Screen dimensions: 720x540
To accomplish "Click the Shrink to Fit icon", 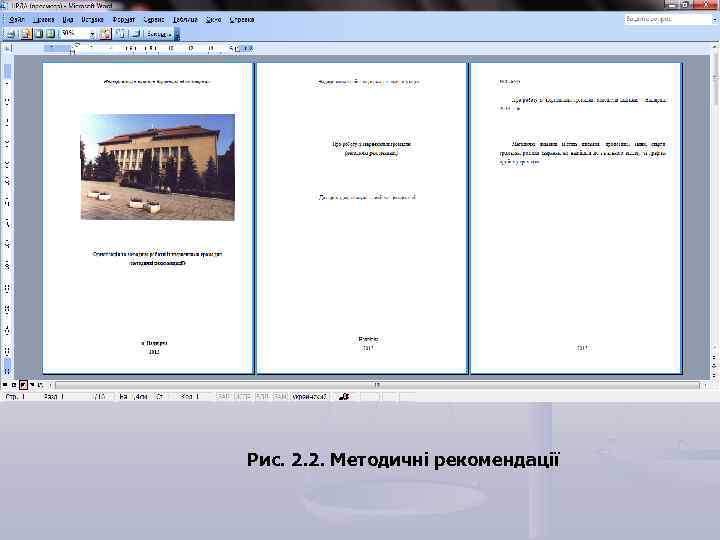I will (121, 34).
